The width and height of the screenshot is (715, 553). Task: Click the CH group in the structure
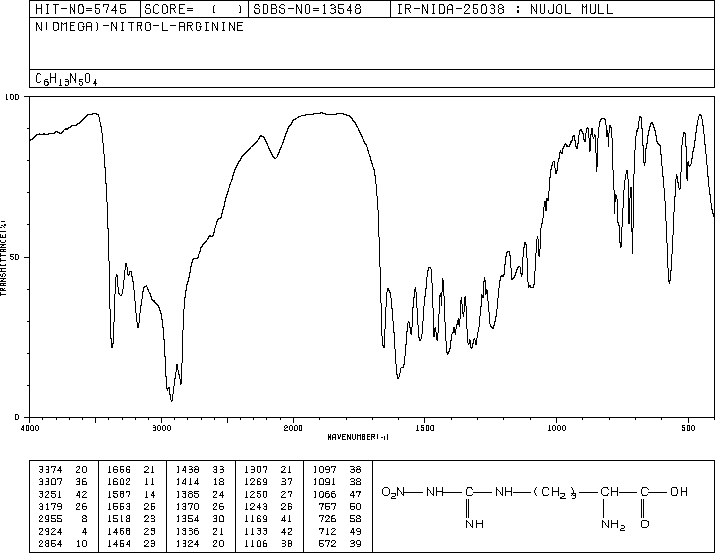point(609,492)
